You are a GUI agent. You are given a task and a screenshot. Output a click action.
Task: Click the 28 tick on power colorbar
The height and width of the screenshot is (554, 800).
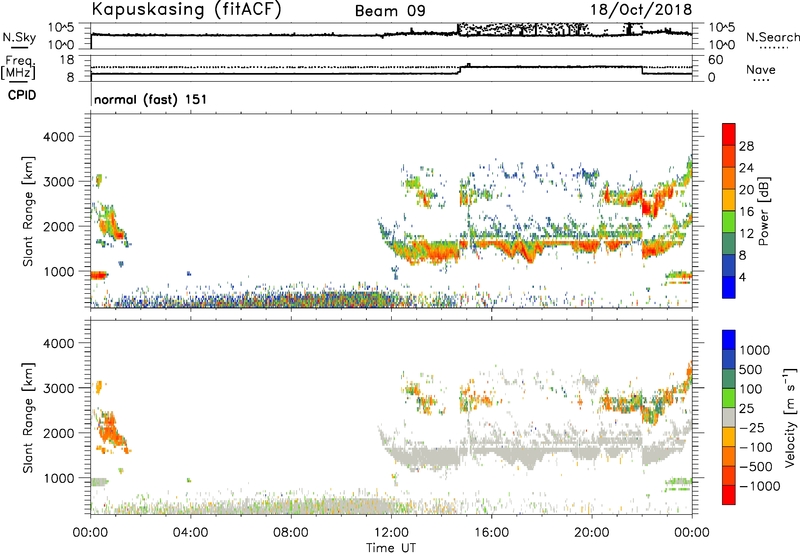(x=746, y=146)
